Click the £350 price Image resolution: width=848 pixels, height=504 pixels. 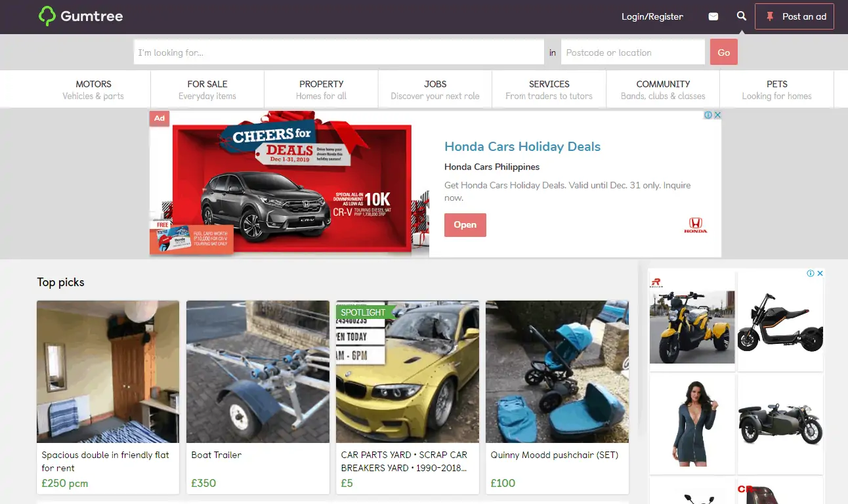[x=203, y=483]
